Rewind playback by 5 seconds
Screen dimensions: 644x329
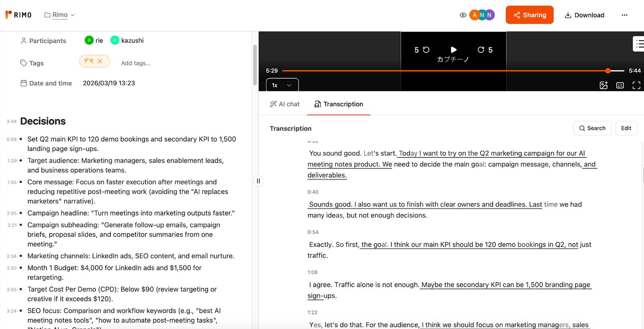point(422,50)
